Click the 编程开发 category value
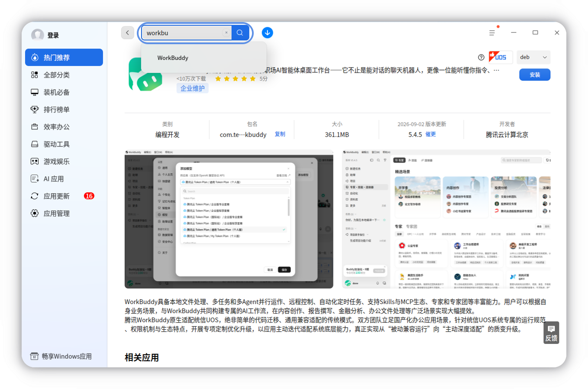Screen dimensions: 588x389 168,135
